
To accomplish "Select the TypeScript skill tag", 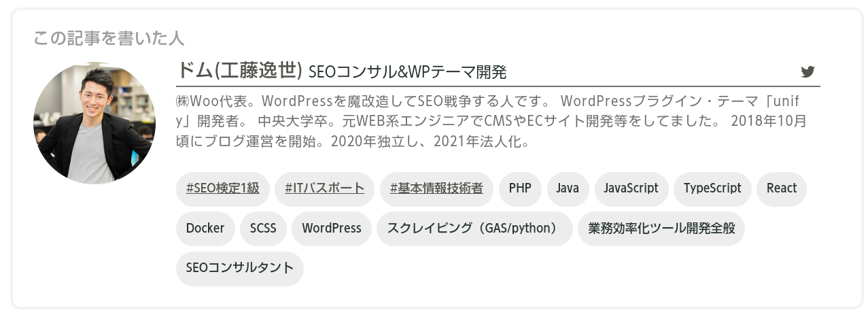I will coord(712,188).
